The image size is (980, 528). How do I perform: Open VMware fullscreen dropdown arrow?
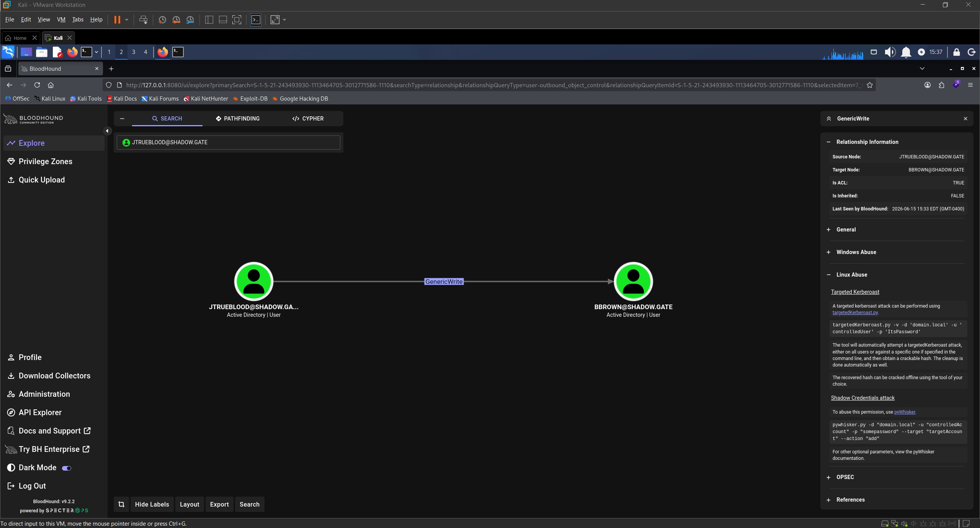pos(284,20)
